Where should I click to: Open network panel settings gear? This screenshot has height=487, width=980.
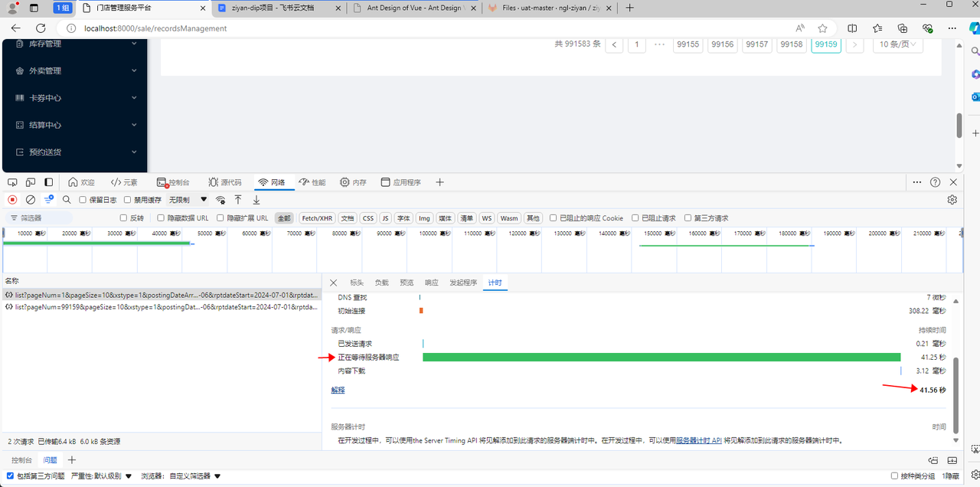(952, 200)
